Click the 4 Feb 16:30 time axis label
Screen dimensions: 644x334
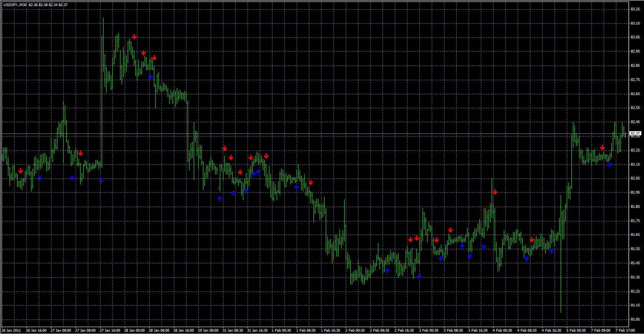[552, 330]
